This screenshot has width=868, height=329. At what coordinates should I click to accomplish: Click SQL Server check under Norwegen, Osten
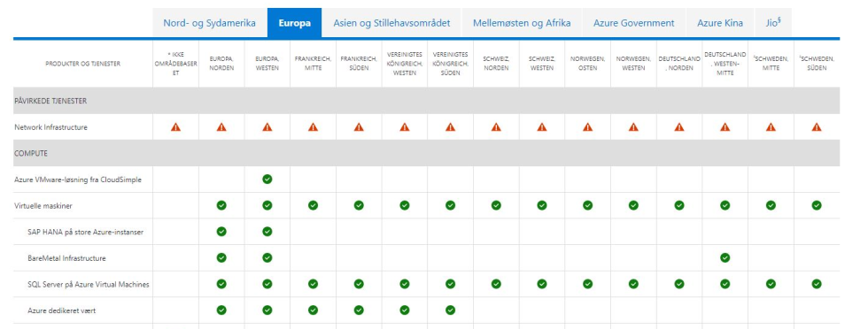tap(588, 284)
